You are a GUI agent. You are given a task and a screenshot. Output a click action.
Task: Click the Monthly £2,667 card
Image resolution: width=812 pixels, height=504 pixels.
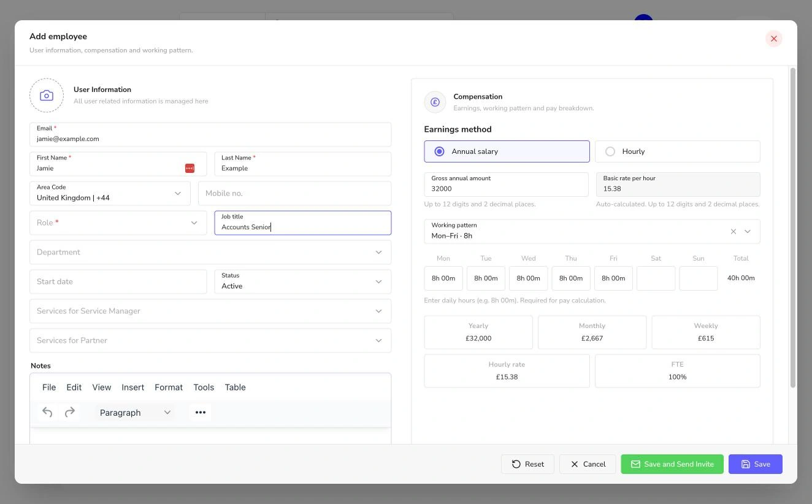click(592, 332)
